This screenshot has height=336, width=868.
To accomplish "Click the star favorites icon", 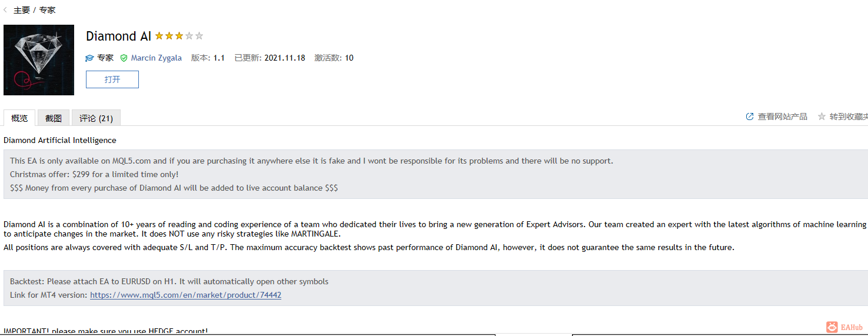I will (822, 117).
